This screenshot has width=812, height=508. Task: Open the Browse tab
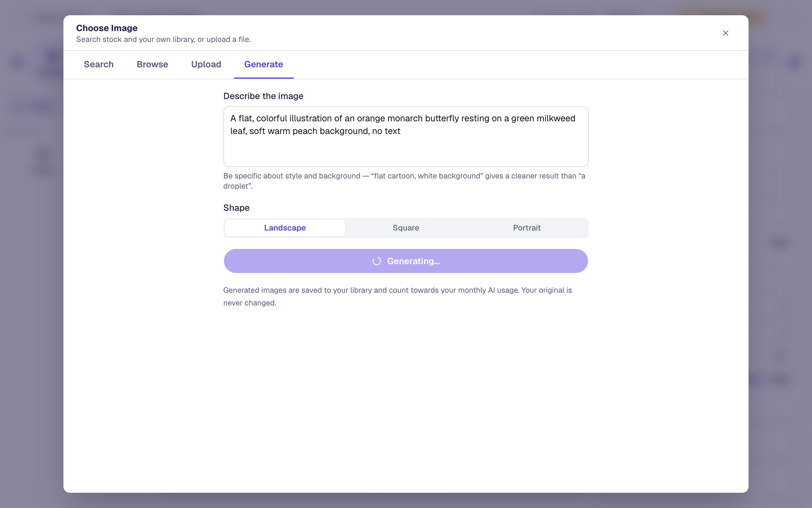point(152,64)
